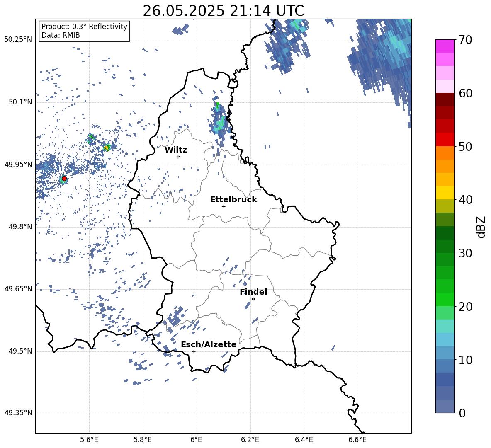Click the colorbar tick label 50
The image size is (491, 448).
465,146
